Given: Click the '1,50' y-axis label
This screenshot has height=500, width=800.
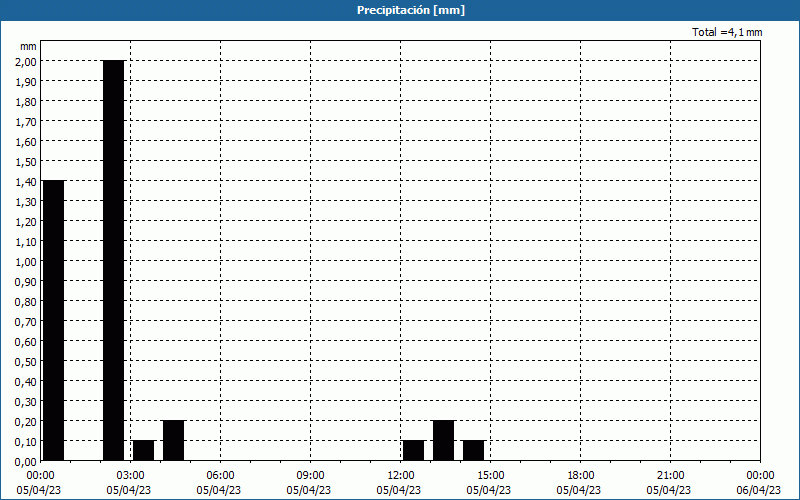Looking at the screenshot, I should (x=26, y=162).
